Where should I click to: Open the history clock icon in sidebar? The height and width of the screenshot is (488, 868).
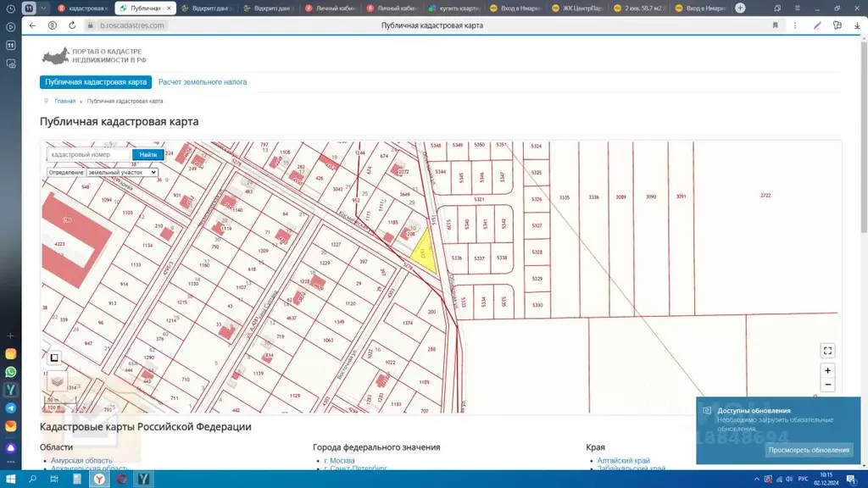click(10, 8)
